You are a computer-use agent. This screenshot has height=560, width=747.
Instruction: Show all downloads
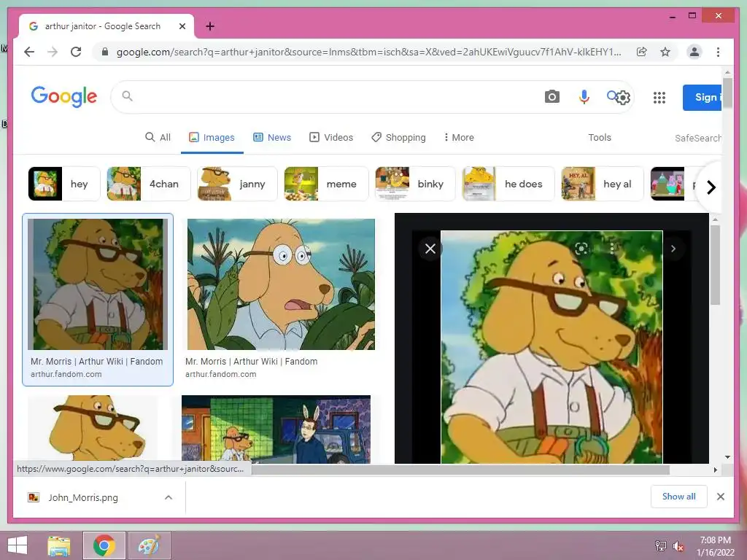click(x=679, y=497)
